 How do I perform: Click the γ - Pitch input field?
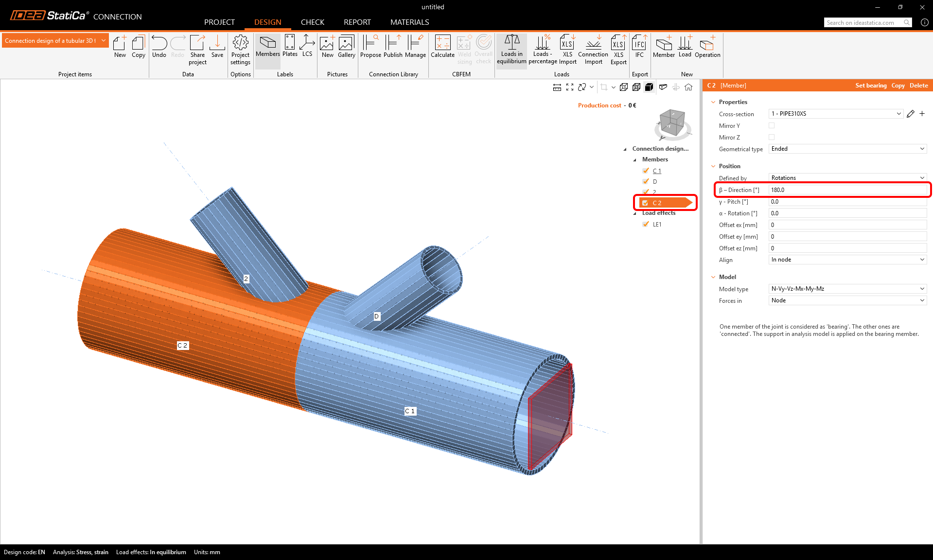[847, 202]
